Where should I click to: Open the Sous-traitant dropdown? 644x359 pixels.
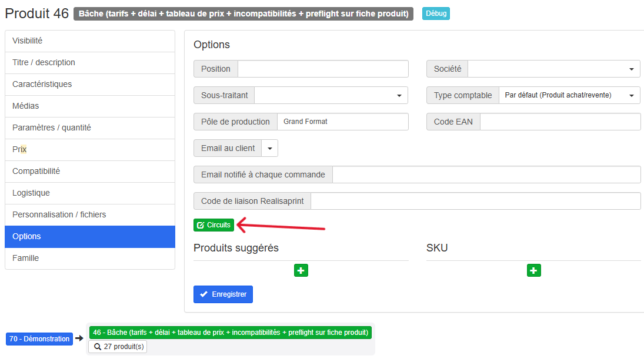[331, 95]
